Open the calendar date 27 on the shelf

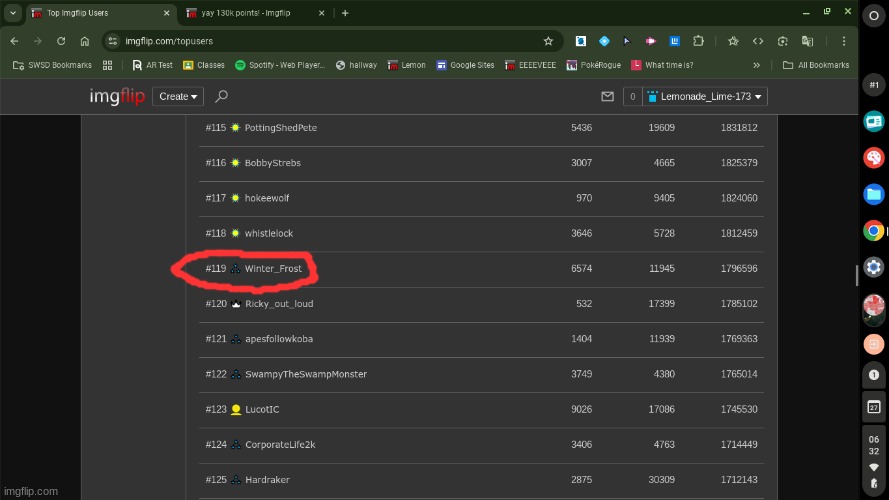pyautogui.click(x=874, y=407)
